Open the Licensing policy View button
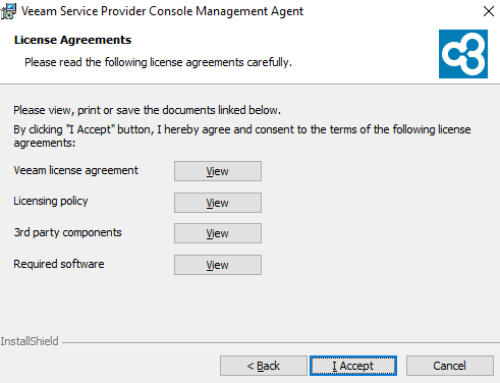 coord(218,203)
